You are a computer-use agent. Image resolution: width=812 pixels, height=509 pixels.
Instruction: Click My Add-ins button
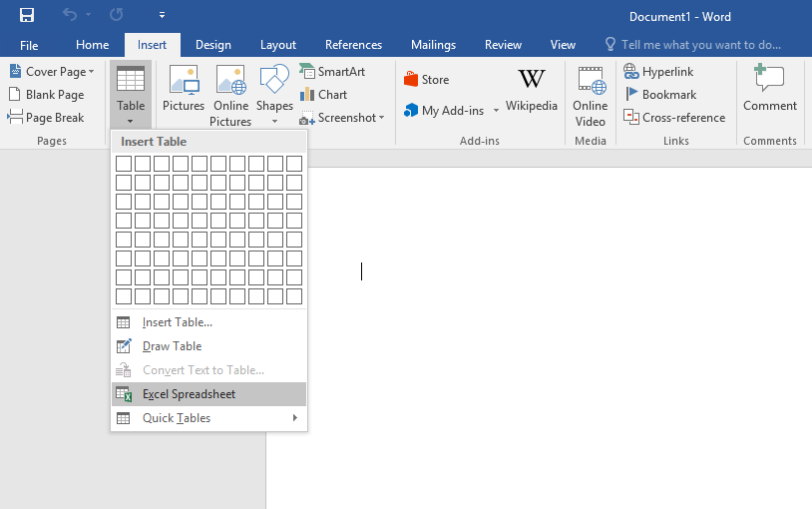point(444,111)
